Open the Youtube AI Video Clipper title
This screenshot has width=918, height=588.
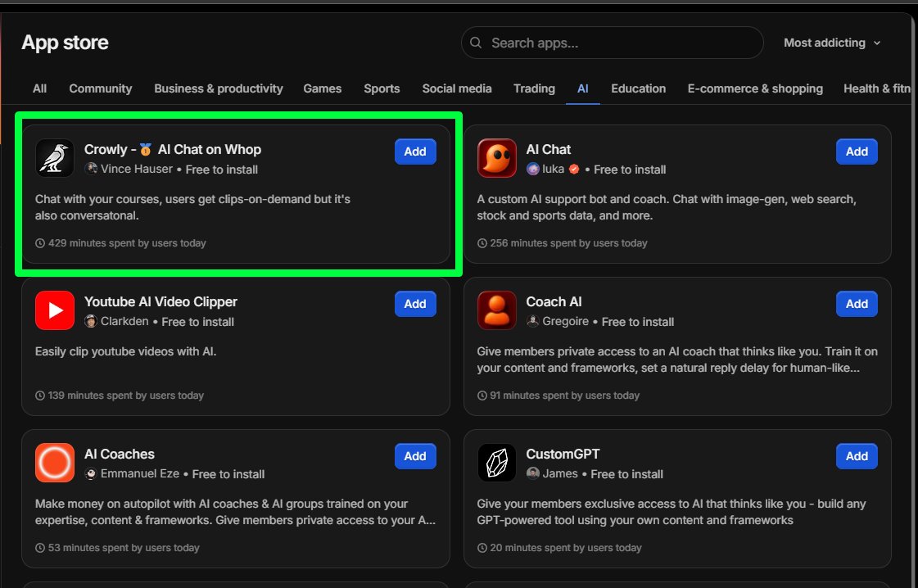click(161, 301)
